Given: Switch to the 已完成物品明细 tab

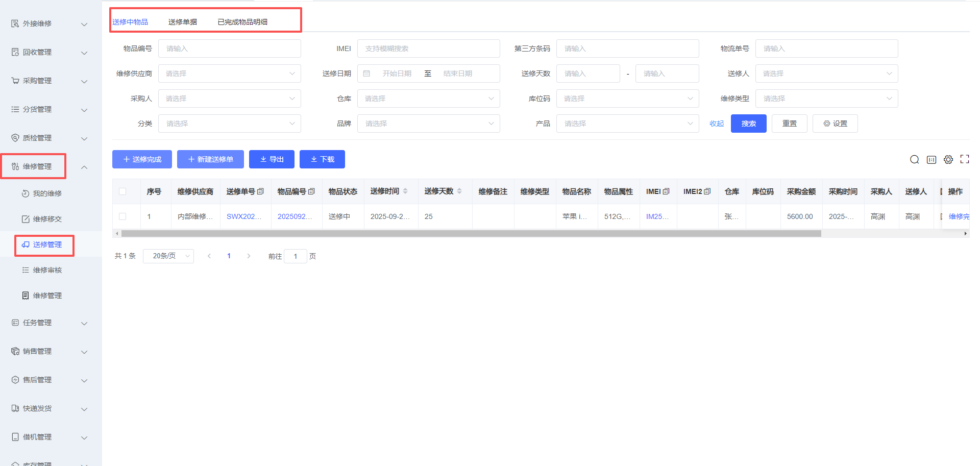Looking at the screenshot, I should 242,22.
